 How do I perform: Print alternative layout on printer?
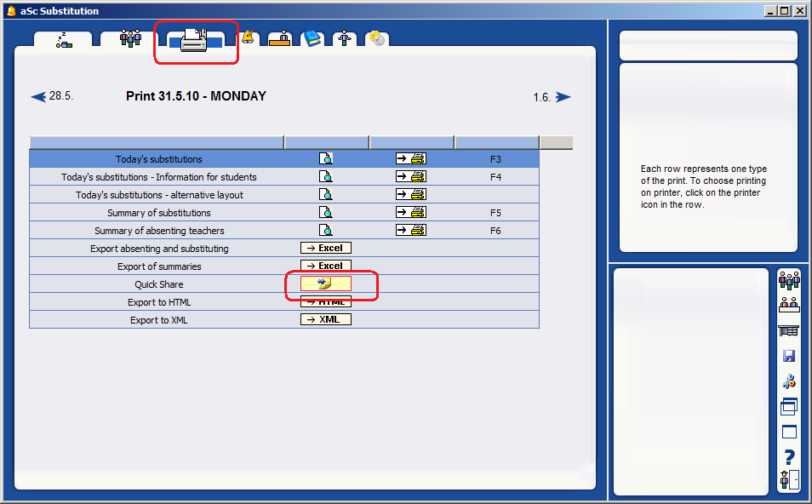pyautogui.click(x=411, y=194)
